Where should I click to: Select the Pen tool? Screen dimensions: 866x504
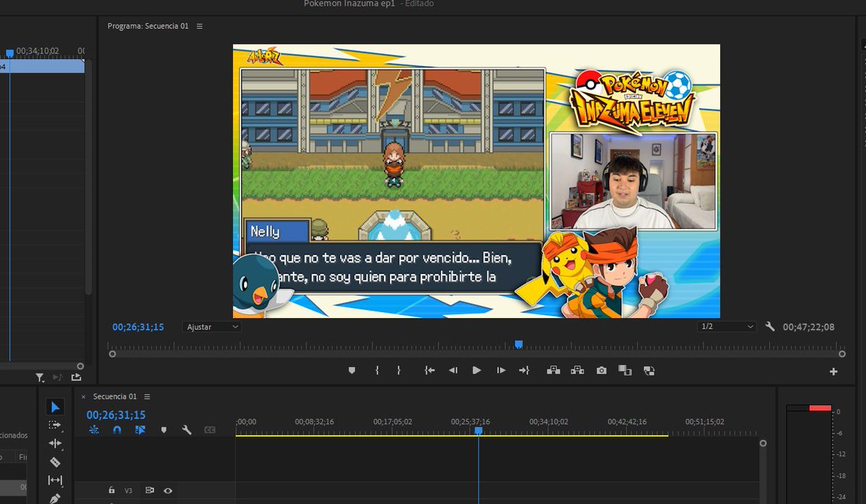[56, 498]
